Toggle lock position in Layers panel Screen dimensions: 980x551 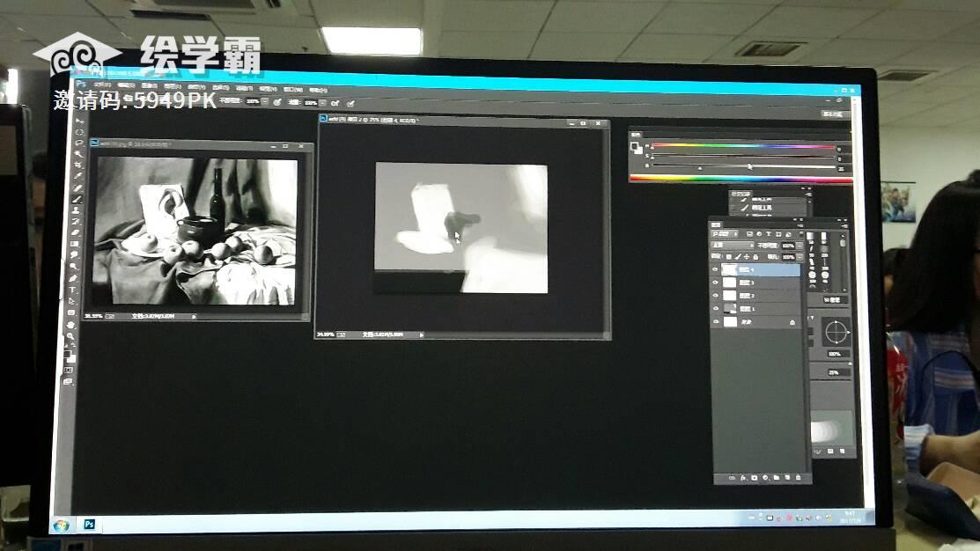click(747, 257)
